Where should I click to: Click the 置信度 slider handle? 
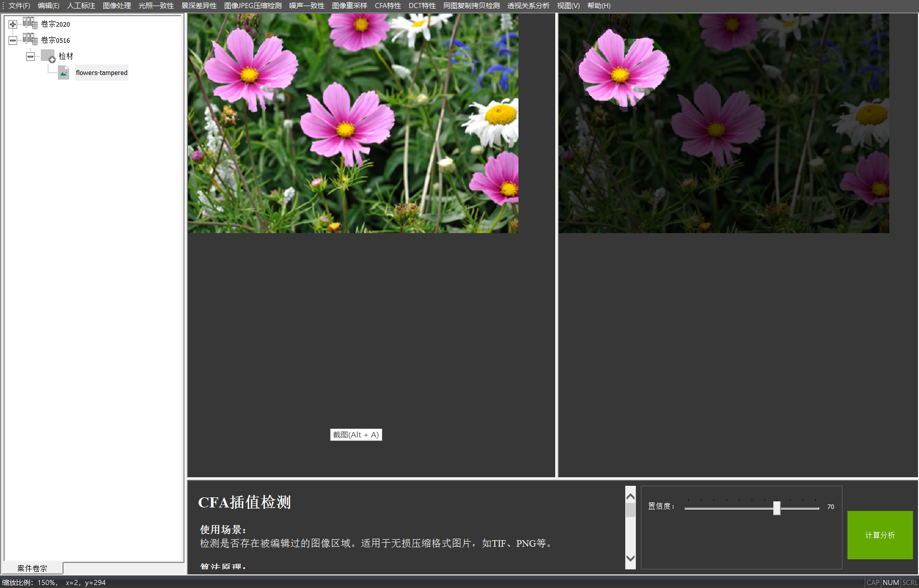(776, 507)
